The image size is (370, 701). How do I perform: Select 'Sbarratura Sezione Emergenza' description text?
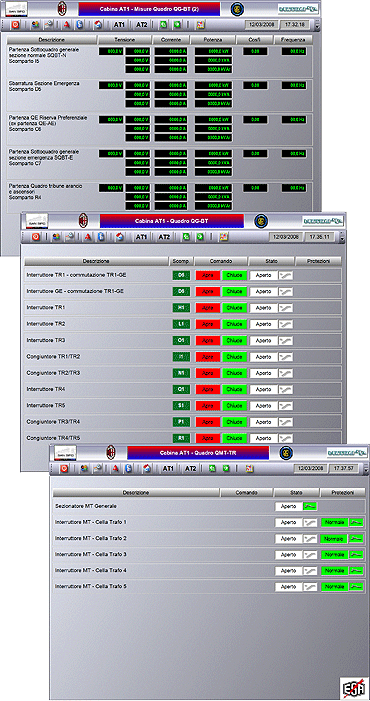44,84
